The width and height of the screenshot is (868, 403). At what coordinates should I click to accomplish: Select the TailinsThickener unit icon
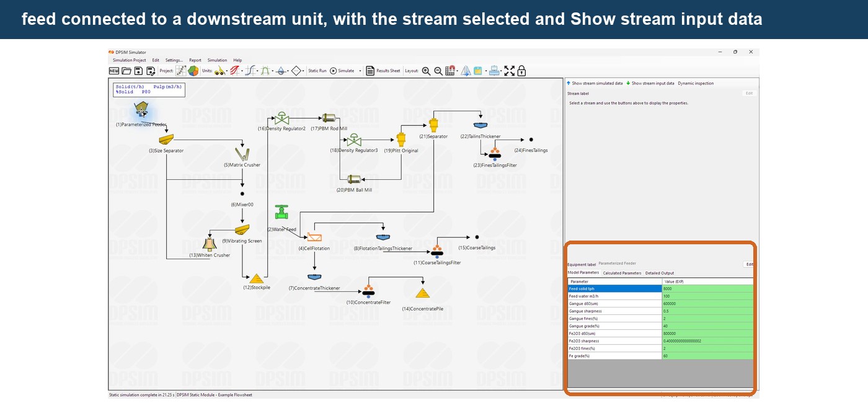(x=480, y=126)
